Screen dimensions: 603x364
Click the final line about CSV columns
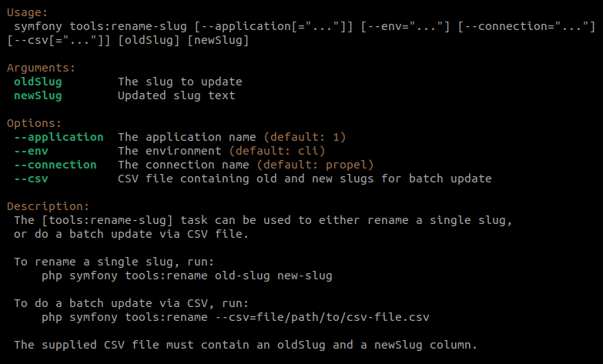246,345
